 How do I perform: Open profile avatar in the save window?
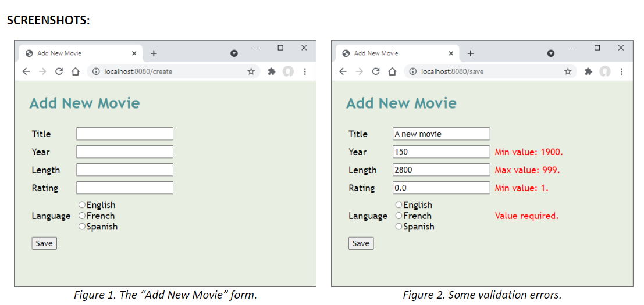pyautogui.click(x=605, y=71)
